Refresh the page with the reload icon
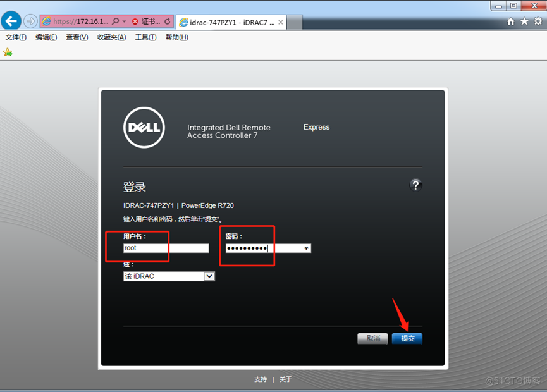The width and height of the screenshot is (547, 392). tap(168, 21)
